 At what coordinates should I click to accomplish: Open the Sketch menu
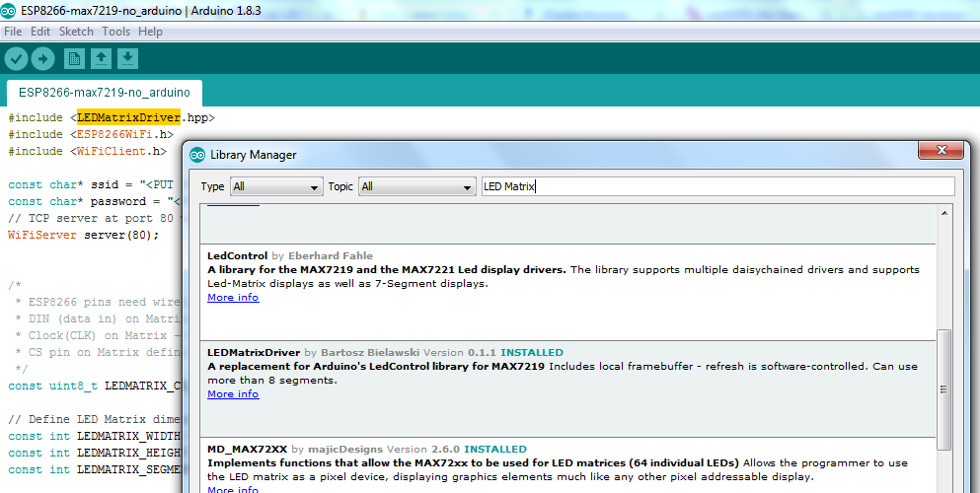(x=76, y=32)
